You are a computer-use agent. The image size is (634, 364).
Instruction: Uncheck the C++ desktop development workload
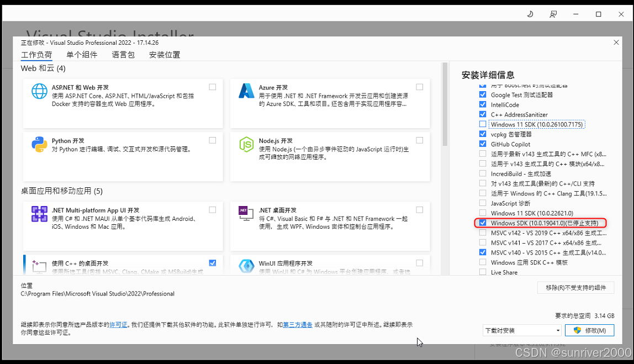(213, 263)
